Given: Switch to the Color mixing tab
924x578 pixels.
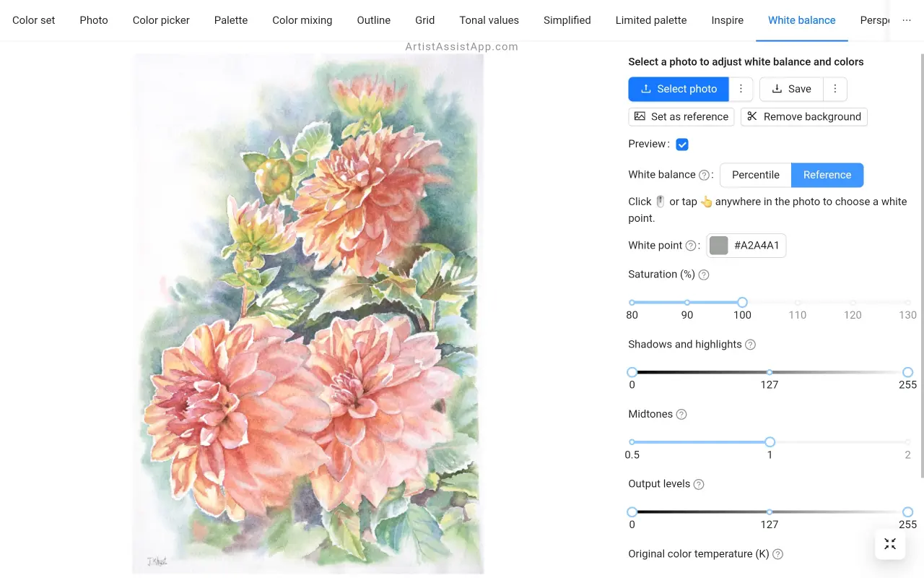Looking at the screenshot, I should click(x=302, y=20).
